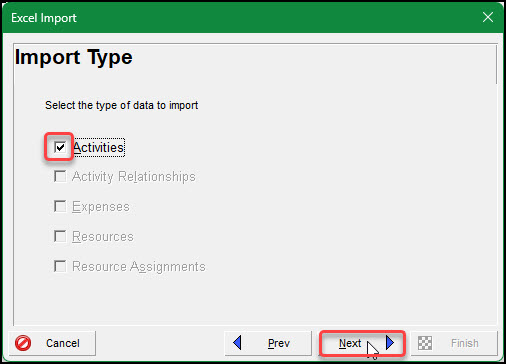Image resolution: width=506 pixels, height=364 pixels.
Task: Click the blue right arrow icon
Action: click(x=390, y=342)
